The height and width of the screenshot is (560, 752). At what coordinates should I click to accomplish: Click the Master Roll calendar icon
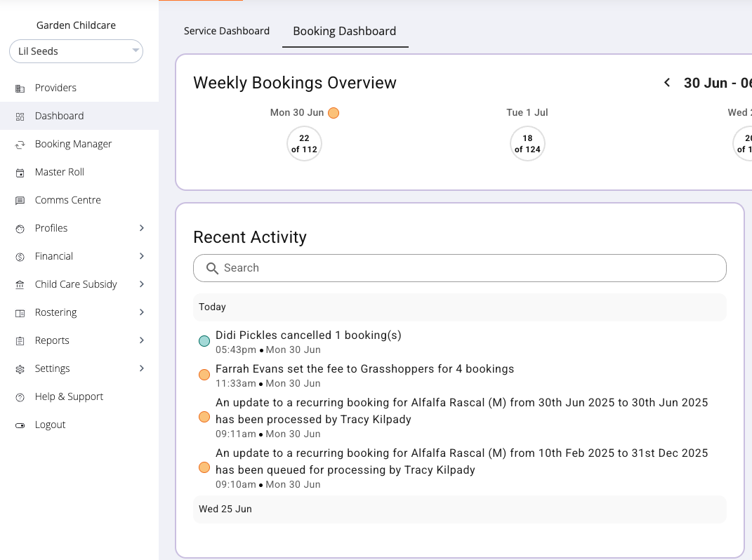tap(20, 173)
